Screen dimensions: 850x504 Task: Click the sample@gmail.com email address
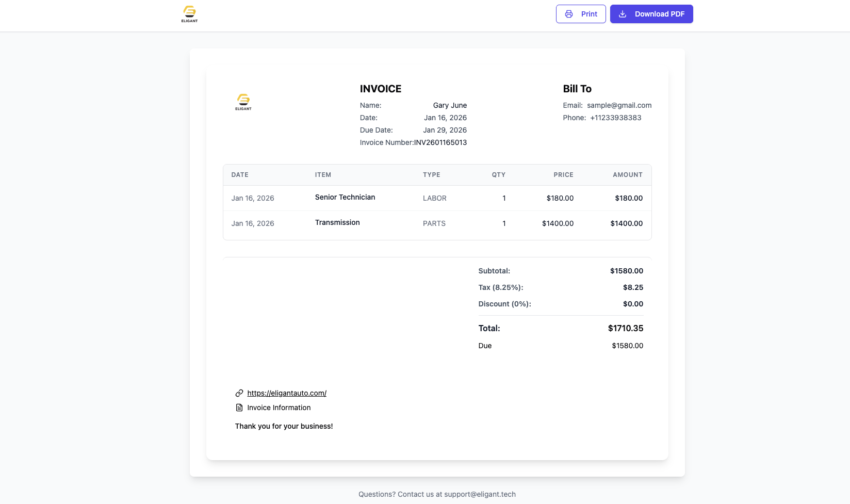(619, 105)
